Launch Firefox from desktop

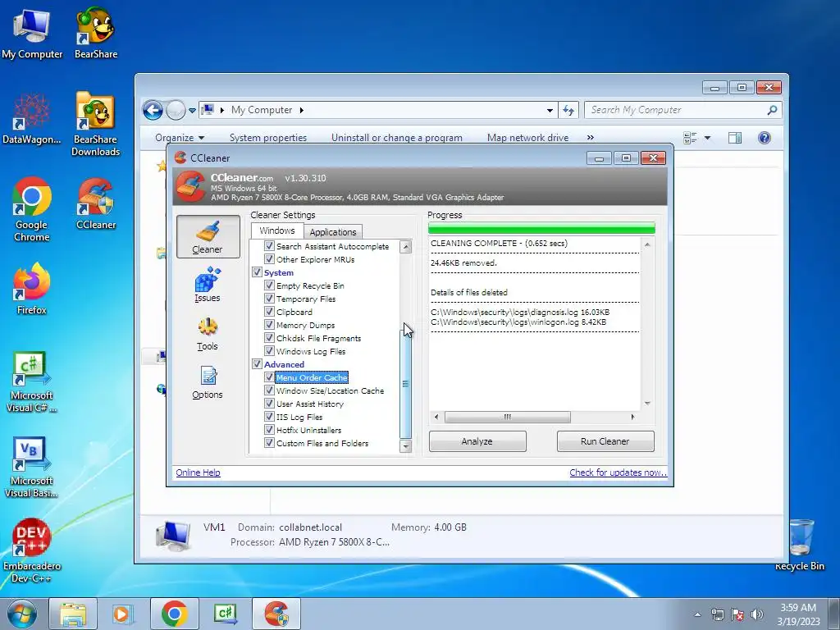coord(32,290)
